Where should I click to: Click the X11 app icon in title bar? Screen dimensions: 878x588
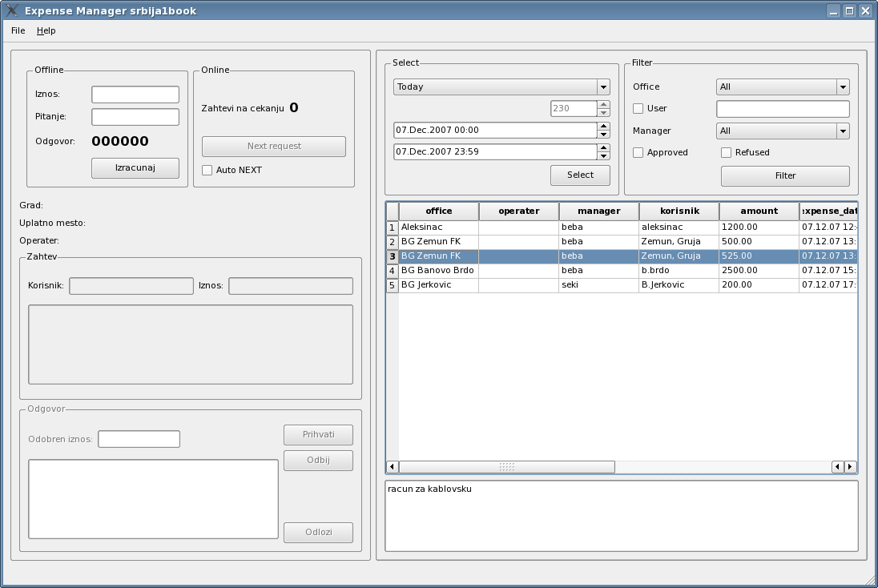point(12,11)
